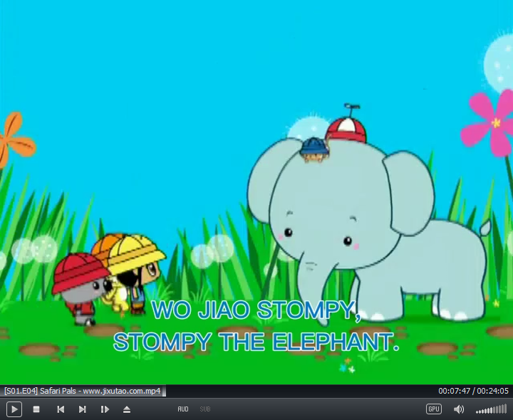
Task: Open a file with the eject icon
Action: (127, 409)
